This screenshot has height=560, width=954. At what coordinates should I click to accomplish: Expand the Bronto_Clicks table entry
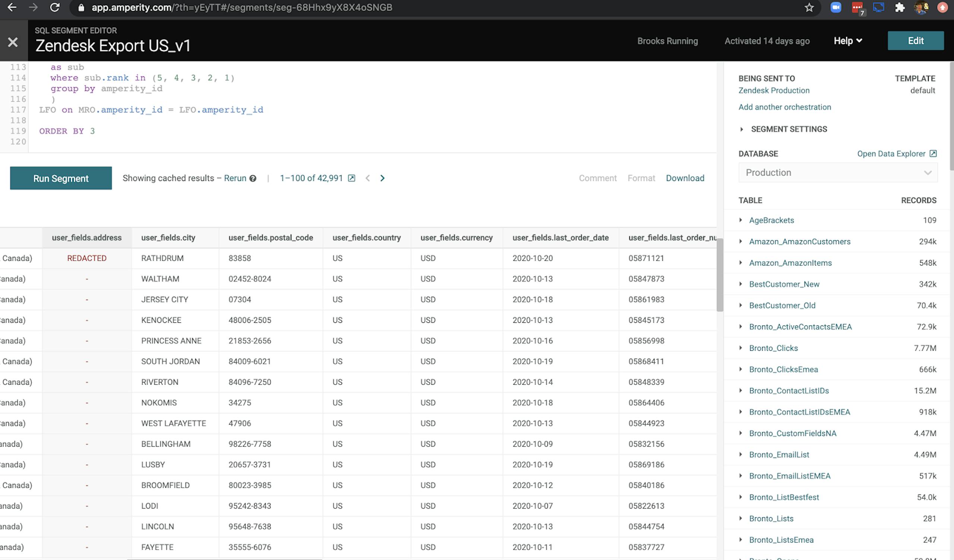[741, 348]
